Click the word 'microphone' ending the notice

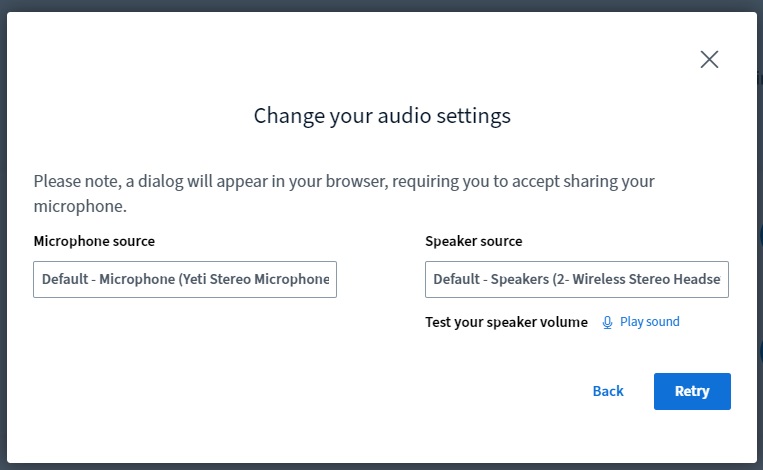click(80, 206)
